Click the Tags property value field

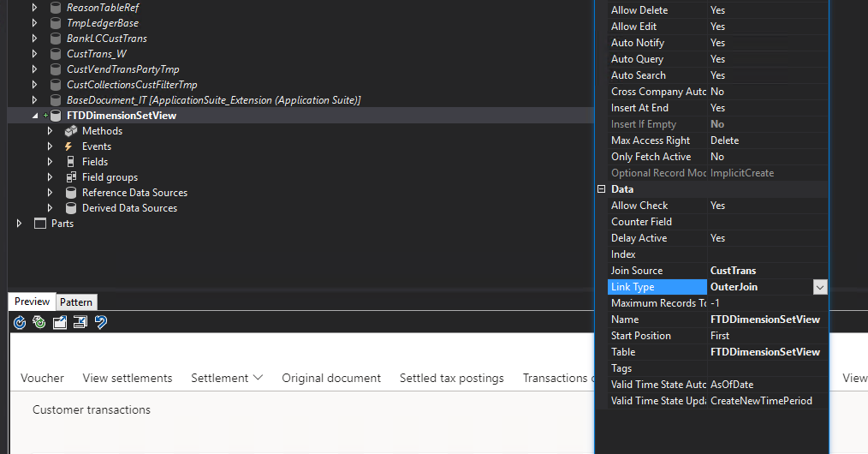point(768,368)
